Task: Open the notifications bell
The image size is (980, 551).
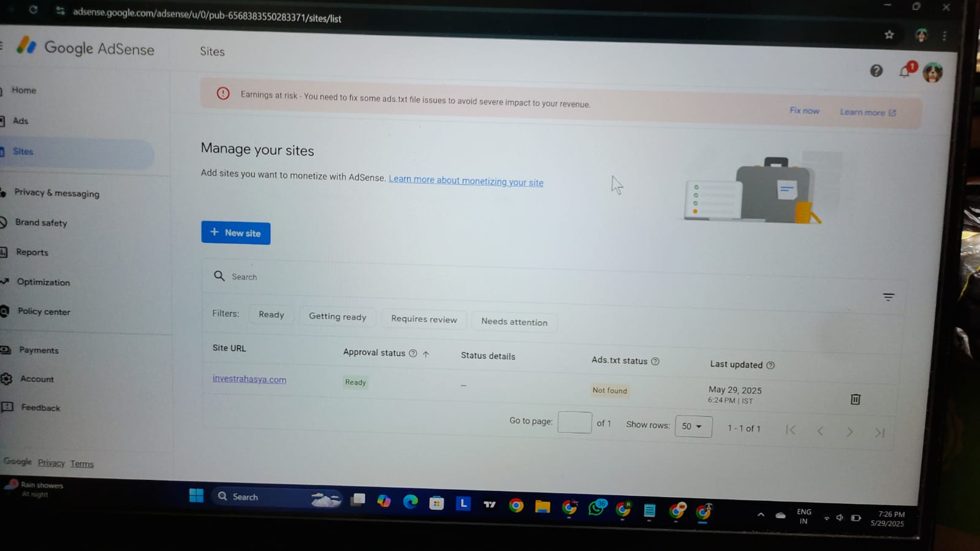Action: coord(905,72)
